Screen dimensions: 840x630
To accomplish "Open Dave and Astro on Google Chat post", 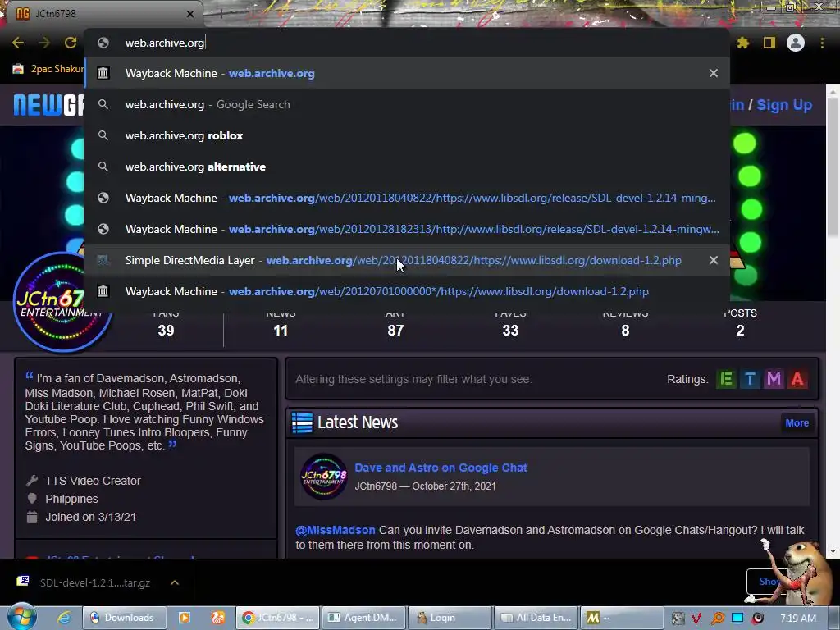I will 441,468.
